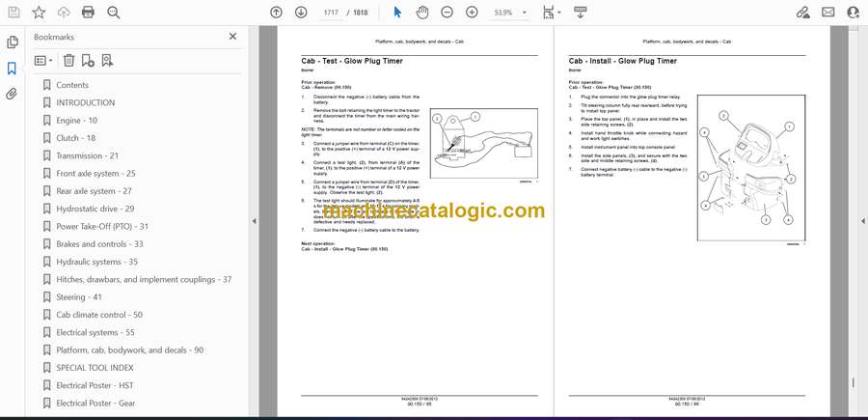Click the 'Cab - Install - Glow Plug Timer' heading
The height and width of the screenshot is (420, 868).
click(x=623, y=61)
